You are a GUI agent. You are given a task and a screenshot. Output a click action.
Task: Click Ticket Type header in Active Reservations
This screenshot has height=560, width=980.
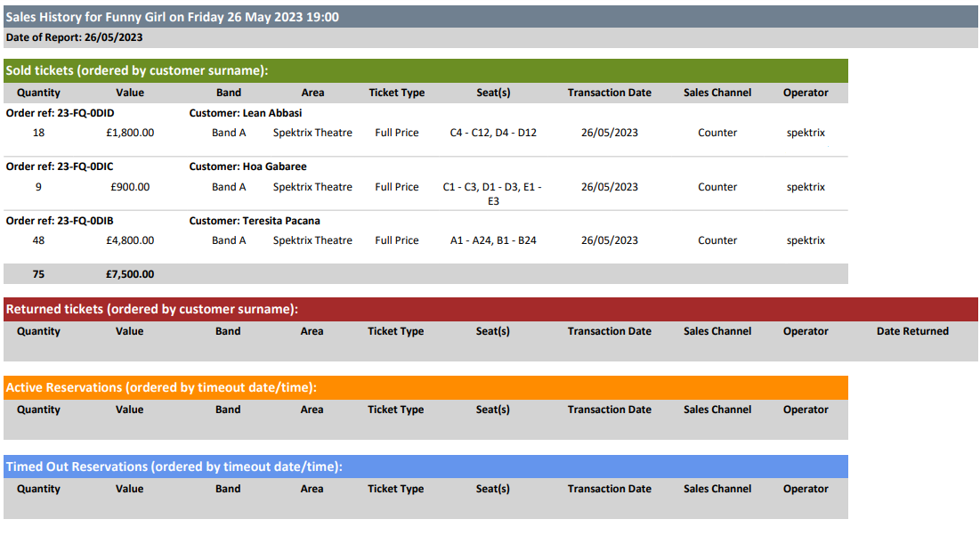(x=395, y=410)
